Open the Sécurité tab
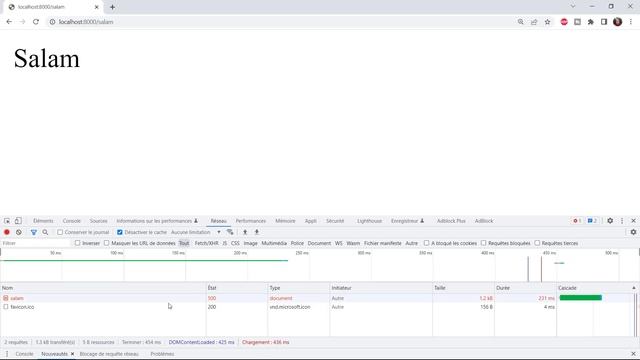 (x=335, y=221)
